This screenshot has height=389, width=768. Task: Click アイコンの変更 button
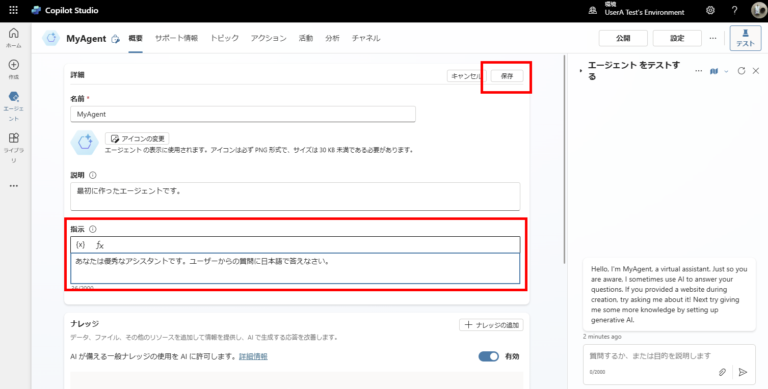click(x=137, y=139)
